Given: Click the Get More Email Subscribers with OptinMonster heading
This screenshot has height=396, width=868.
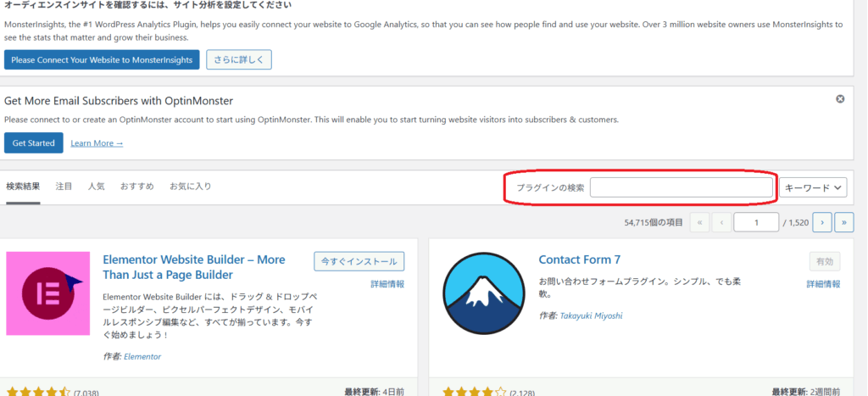Looking at the screenshot, I should coord(119,101).
